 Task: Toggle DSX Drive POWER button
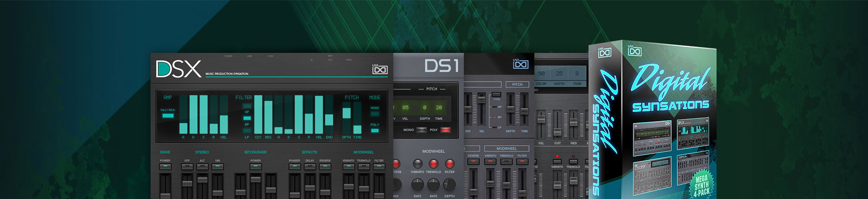coord(165,166)
